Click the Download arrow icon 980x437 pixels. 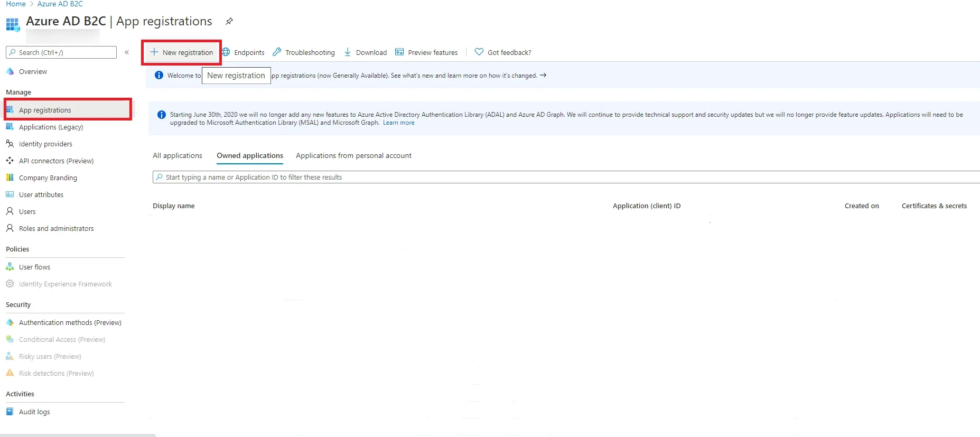[348, 52]
